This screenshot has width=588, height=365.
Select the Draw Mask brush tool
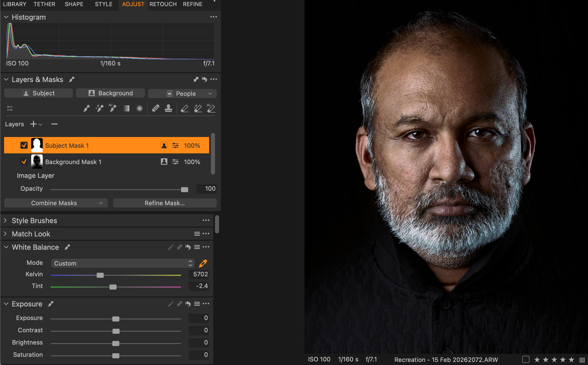point(86,109)
